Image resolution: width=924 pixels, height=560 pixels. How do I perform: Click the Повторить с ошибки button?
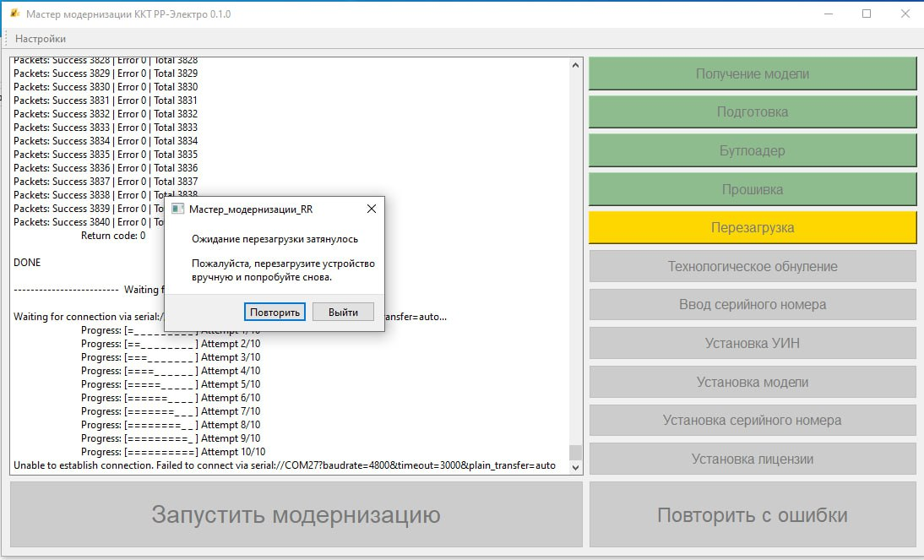coord(752,515)
